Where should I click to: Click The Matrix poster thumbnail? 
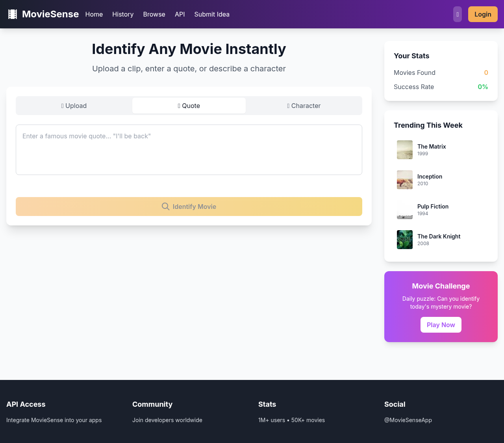coord(404,150)
